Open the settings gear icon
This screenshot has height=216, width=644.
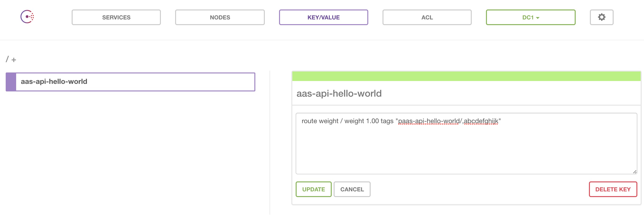tap(602, 17)
